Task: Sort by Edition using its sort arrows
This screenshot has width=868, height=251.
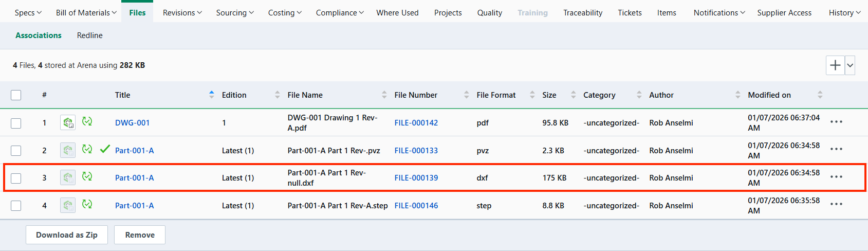Action: (x=278, y=95)
